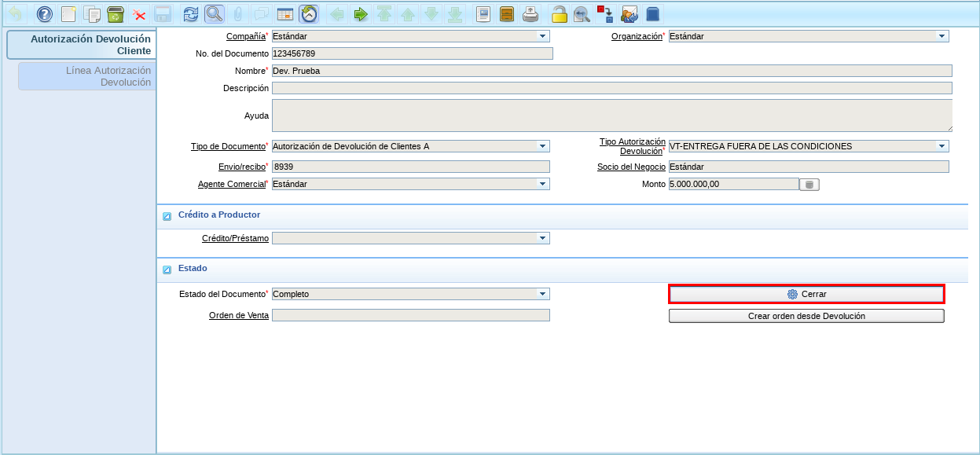Open the Organización dropdown
Viewport: 980px width, 455px height.
click(x=941, y=36)
